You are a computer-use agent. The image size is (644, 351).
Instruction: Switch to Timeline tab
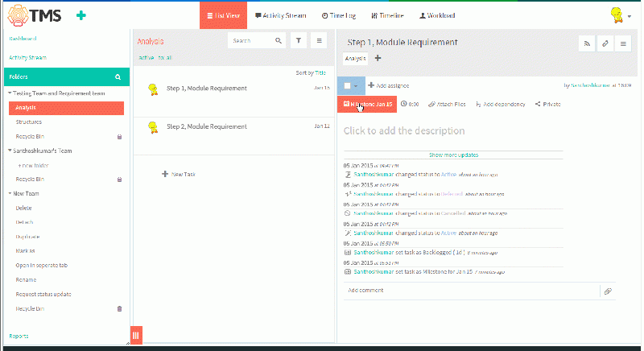(x=388, y=15)
